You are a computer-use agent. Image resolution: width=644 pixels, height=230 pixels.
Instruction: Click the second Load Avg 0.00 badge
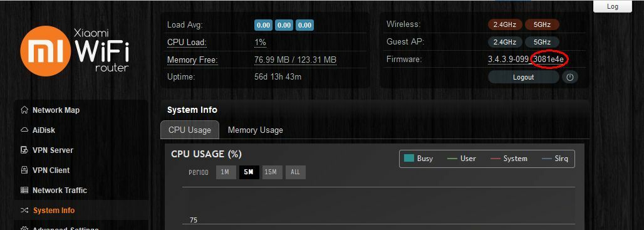[284, 25]
